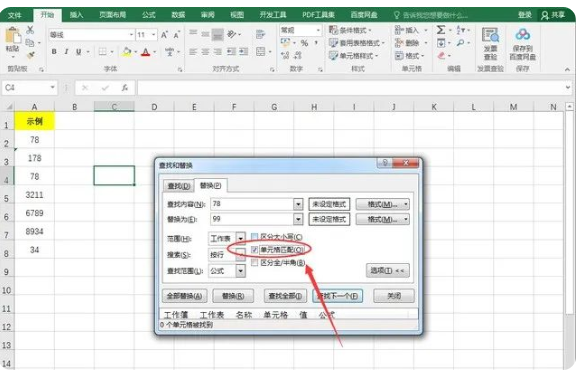Open the number format dropdown
This screenshot has width=578, height=371.
click(x=318, y=30)
